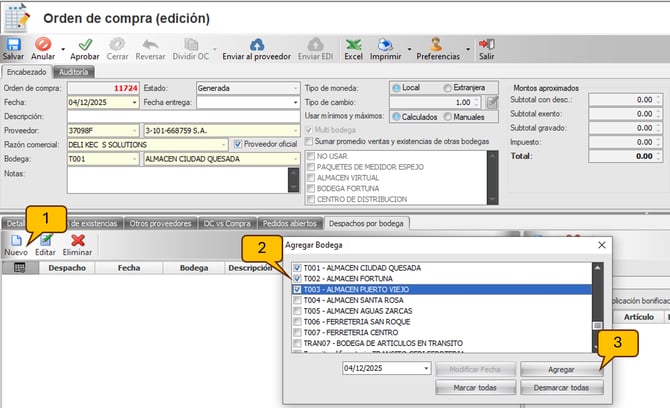Click the Agregar button
The height and width of the screenshot is (408, 670).
(x=561, y=368)
